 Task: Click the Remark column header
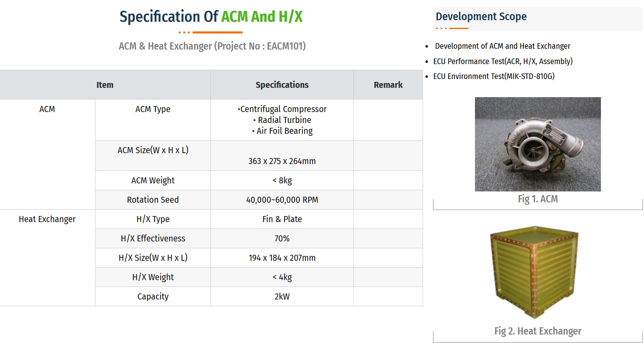(388, 85)
